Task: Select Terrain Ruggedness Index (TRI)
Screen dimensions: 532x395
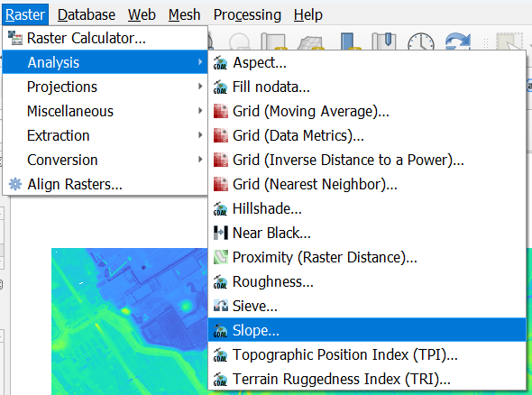Action: tap(367, 379)
